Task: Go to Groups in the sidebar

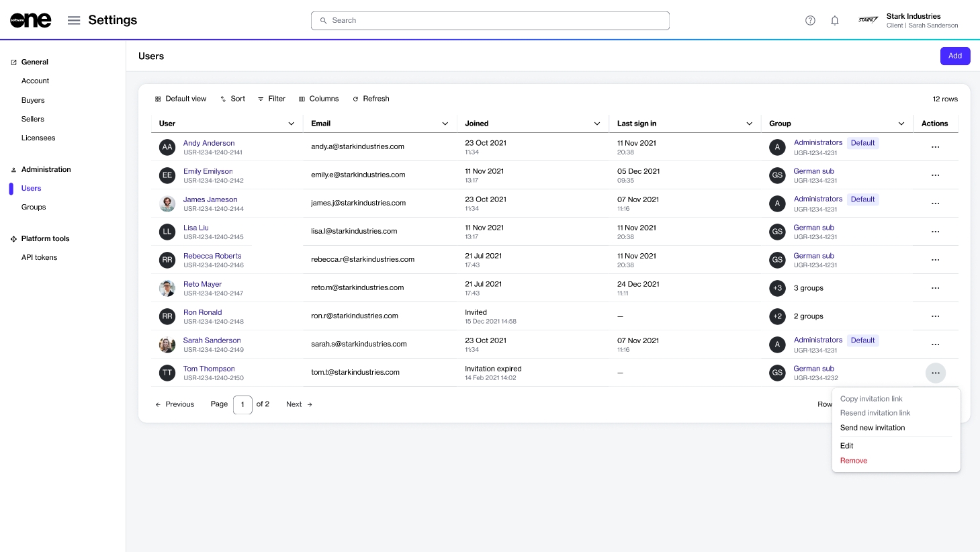Action: point(34,207)
